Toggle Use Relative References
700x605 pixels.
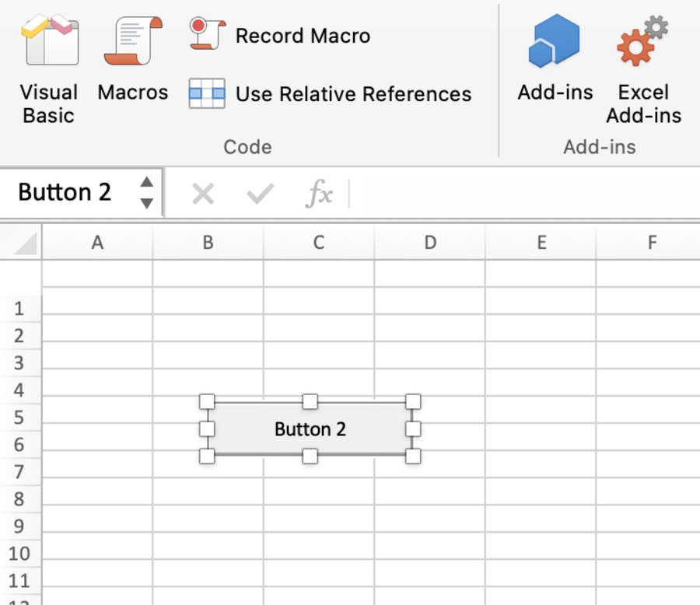click(331, 94)
